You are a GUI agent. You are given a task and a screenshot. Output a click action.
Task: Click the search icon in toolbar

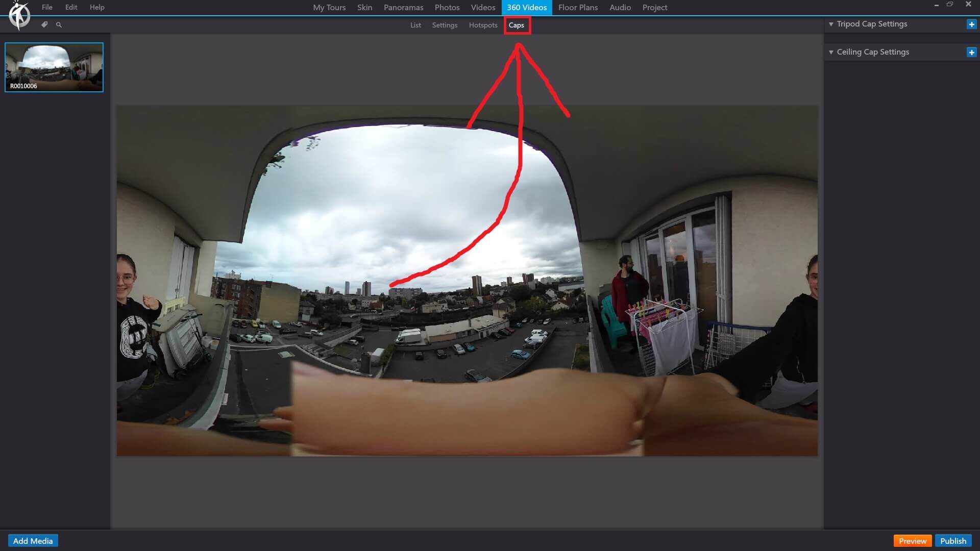pyautogui.click(x=59, y=24)
